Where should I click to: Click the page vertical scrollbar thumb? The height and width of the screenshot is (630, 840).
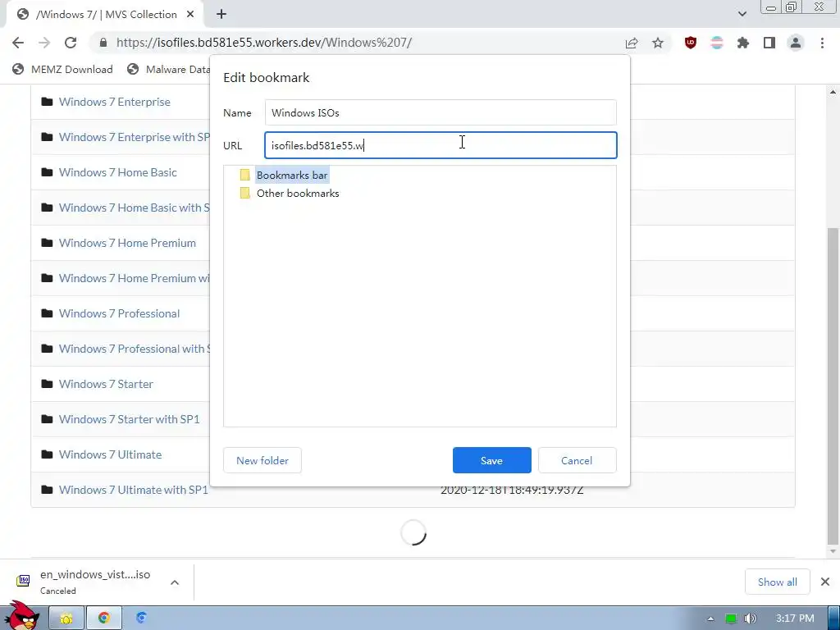[833, 386]
